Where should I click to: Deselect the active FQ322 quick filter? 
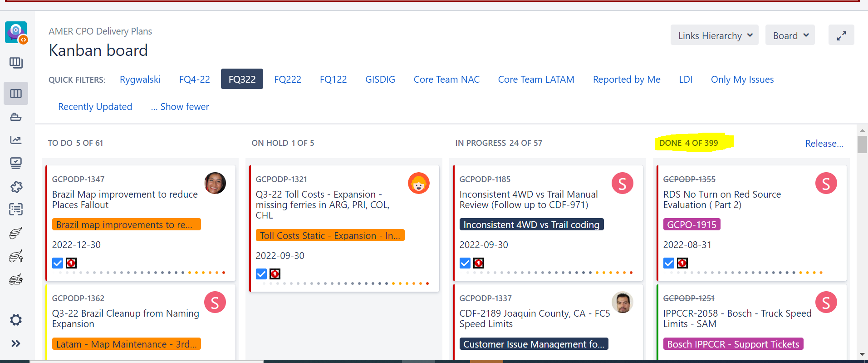(x=242, y=80)
